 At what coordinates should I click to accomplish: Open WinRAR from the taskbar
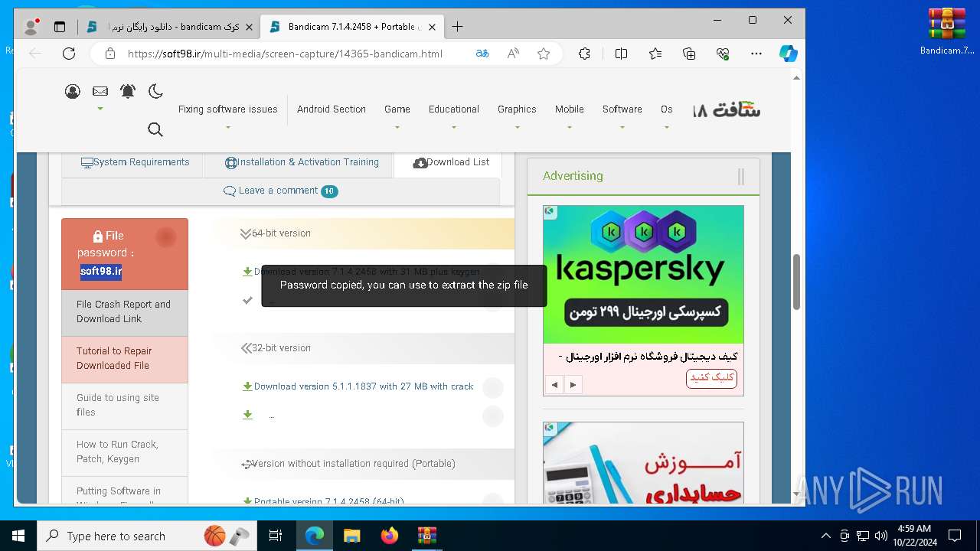point(426,536)
